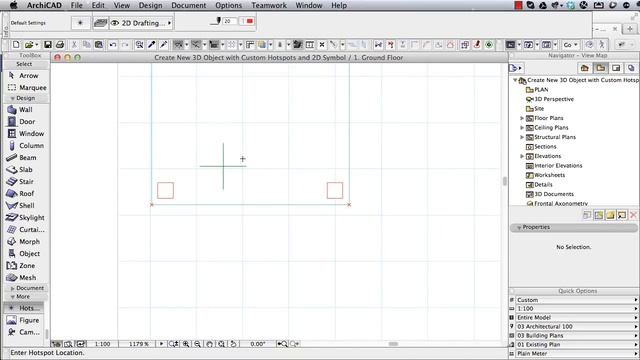This screenshot has width=640, height=360.
Task: Select the Wall tool in Toolbox
Action: click(x=25, y=110)
